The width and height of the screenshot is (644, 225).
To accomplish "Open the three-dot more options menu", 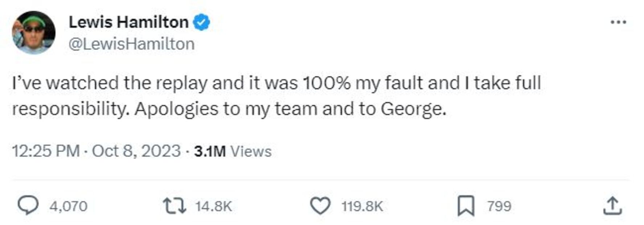I will pos(618,22).
